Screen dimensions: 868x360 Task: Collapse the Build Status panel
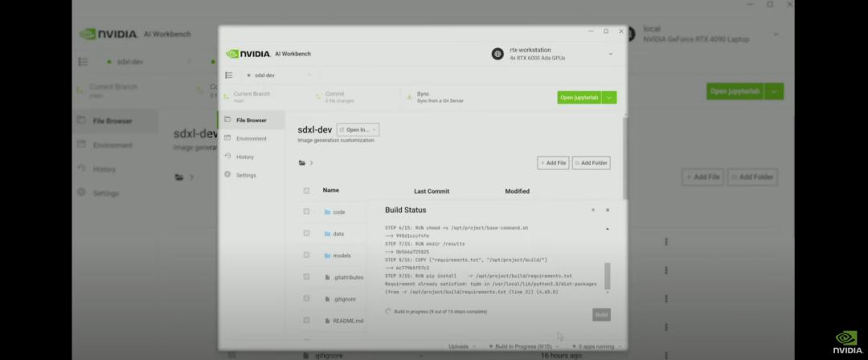[593, 210]
